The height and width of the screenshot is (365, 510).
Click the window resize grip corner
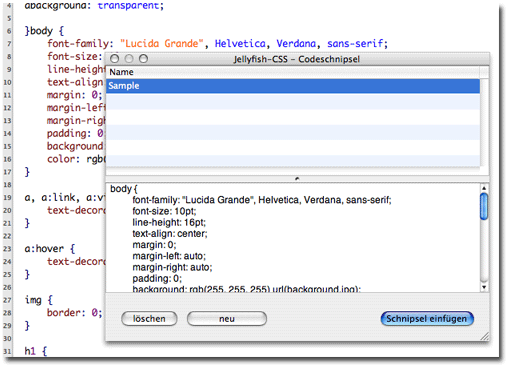coord(485,336)
